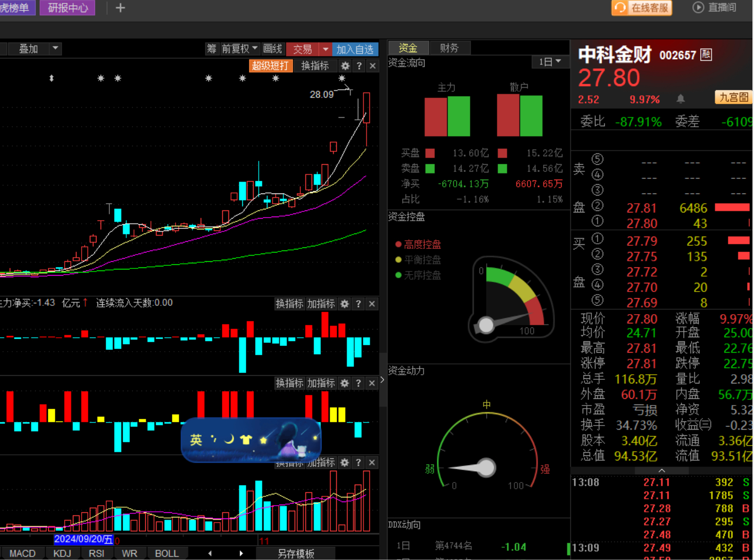Click the help icon beside 超级短打 settings
754x560 pixels.
click(x=359, y=66)
